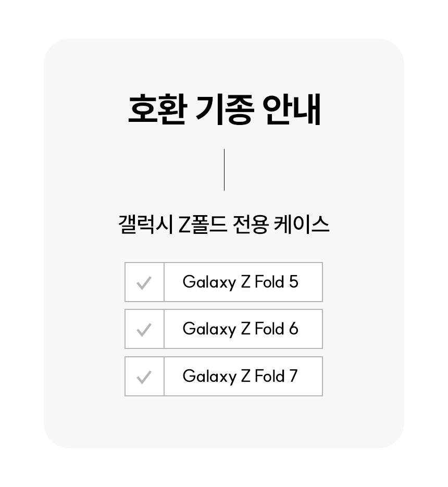The height and width of the screenshot is (487, 448).
Task: Select the Galaxy Z Fold 7 label
Action: tap(240, 377)
